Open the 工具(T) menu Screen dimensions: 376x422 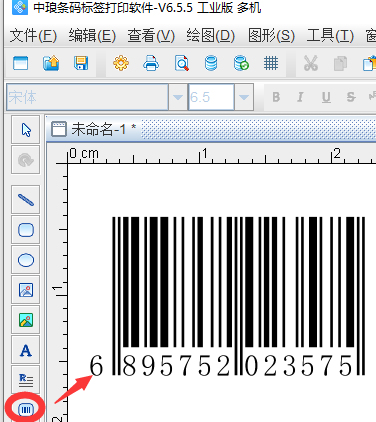pyautogui.click(x=330, y=36)
